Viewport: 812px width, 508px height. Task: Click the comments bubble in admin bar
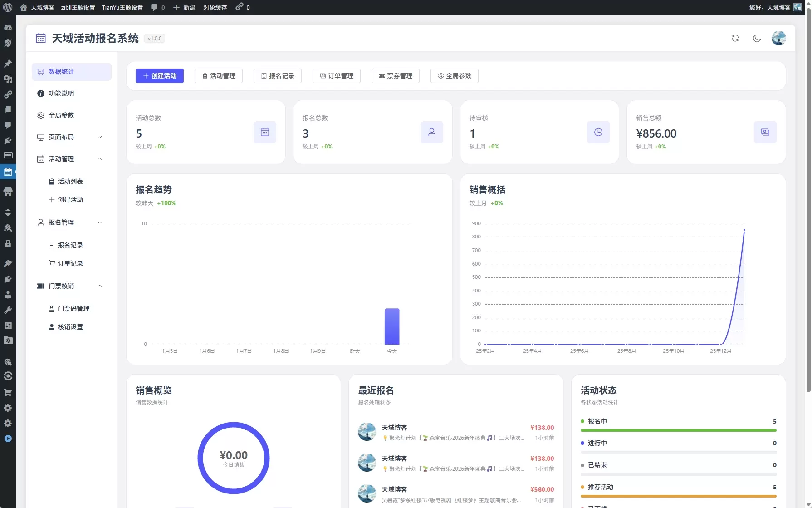[157, 7]
